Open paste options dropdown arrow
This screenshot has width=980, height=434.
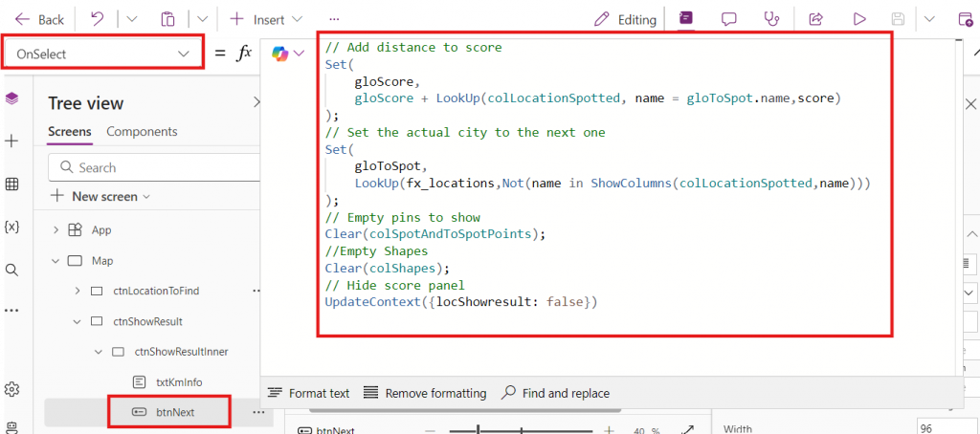(x=202, y=19)
